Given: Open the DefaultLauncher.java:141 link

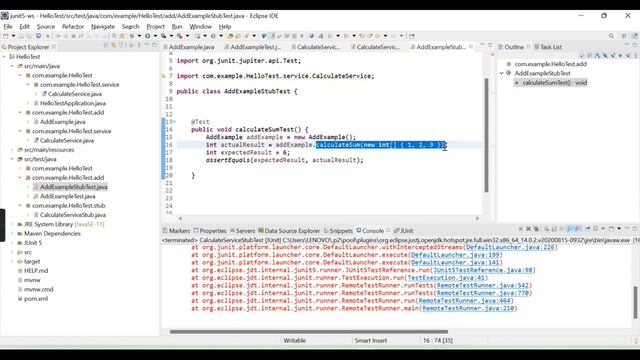Looking at the screenshot, I should point(455,262).
